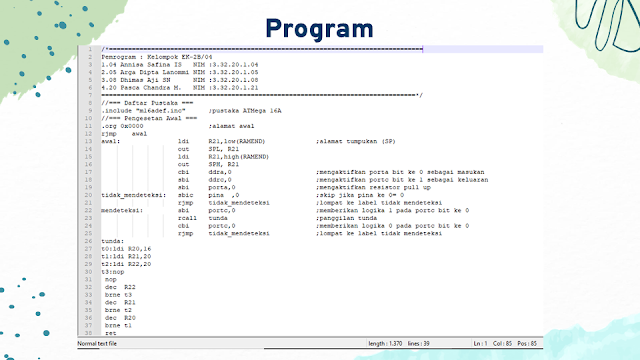This screenshot has height=360, width=640.
Task: Click the "ret" instruction on line 38
Action: 111,333
